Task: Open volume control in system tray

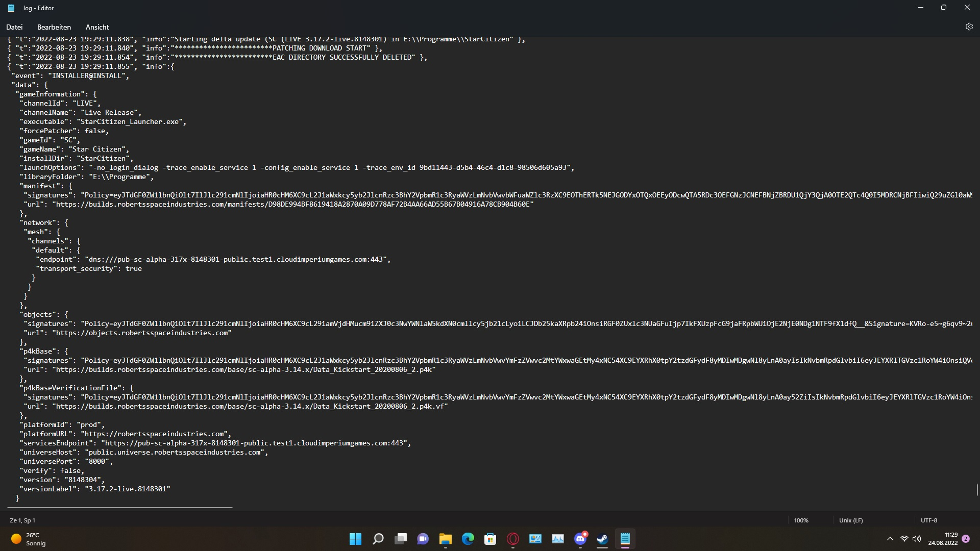Action: (917, 539)
